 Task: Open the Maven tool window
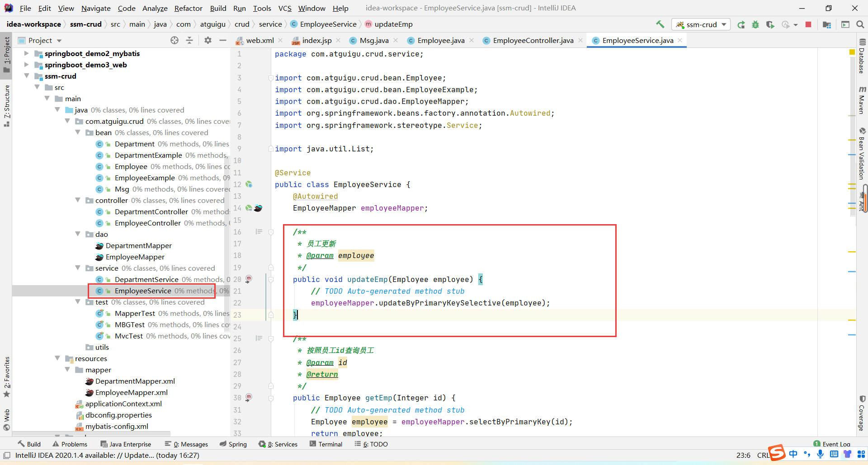click(862, 100)
